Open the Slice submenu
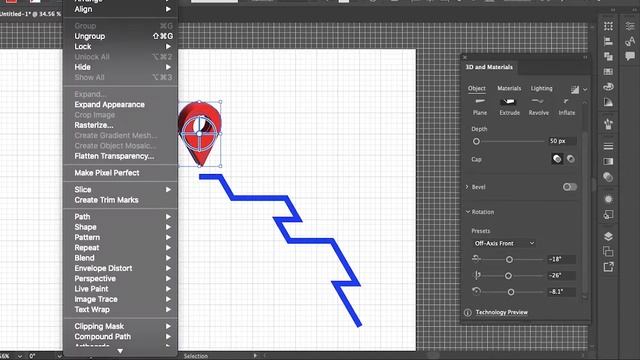Viewport: 640px width, 360px height. 121,189
